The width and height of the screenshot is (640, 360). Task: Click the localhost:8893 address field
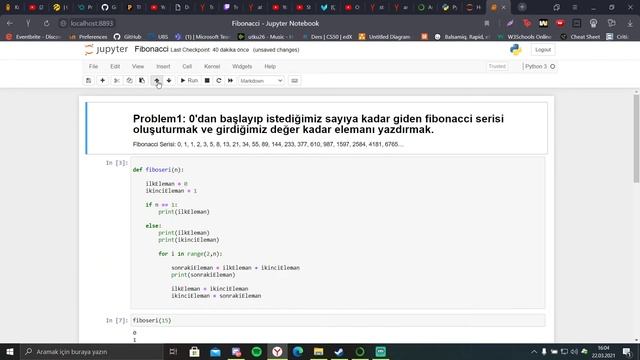click(91, 23)
